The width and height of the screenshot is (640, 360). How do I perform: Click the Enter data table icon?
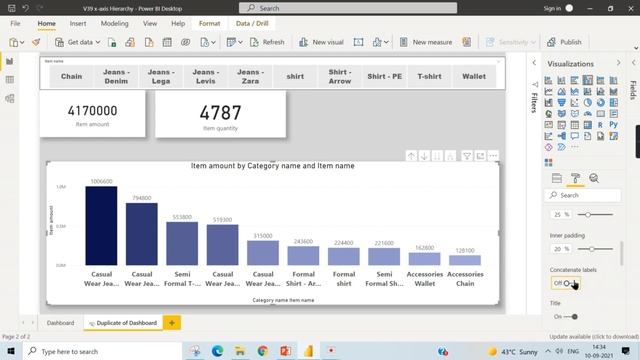[x=167, y=42]
